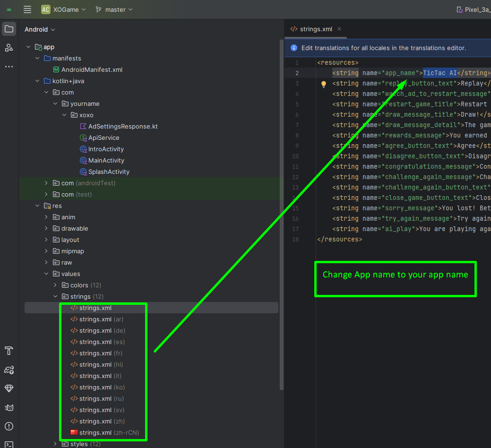Image resolution: width=491 pixels, height=448 pixels.
Task: Switch to the strings.xml editor tab
Action: (x=316, y=29)
